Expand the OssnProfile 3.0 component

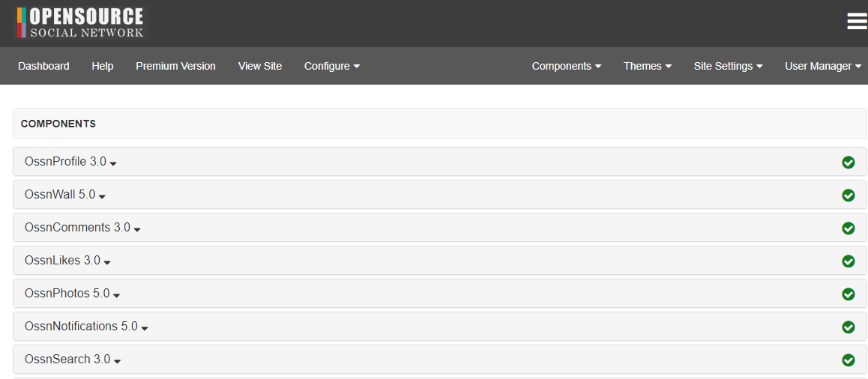point(71,162)
